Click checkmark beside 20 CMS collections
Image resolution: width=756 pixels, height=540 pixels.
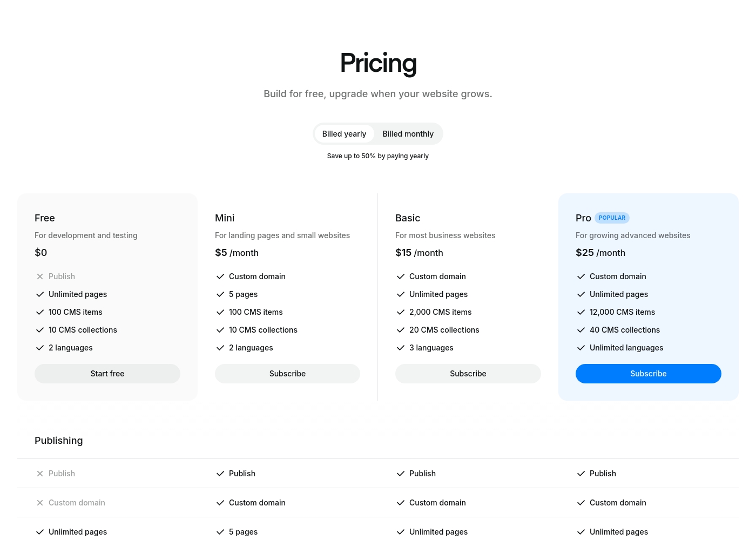401,330
